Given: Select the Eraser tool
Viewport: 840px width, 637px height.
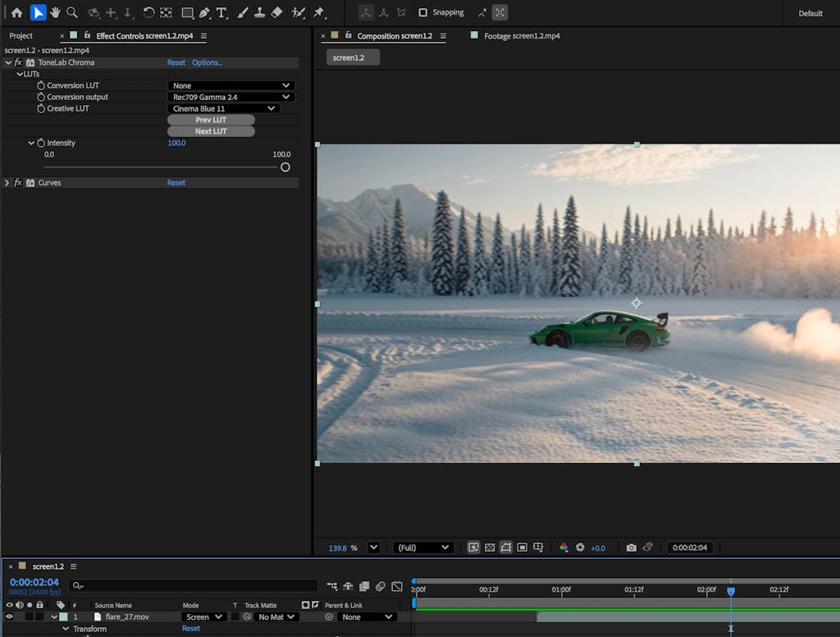Looking at the screenshot, I should [x=276, y=12].
